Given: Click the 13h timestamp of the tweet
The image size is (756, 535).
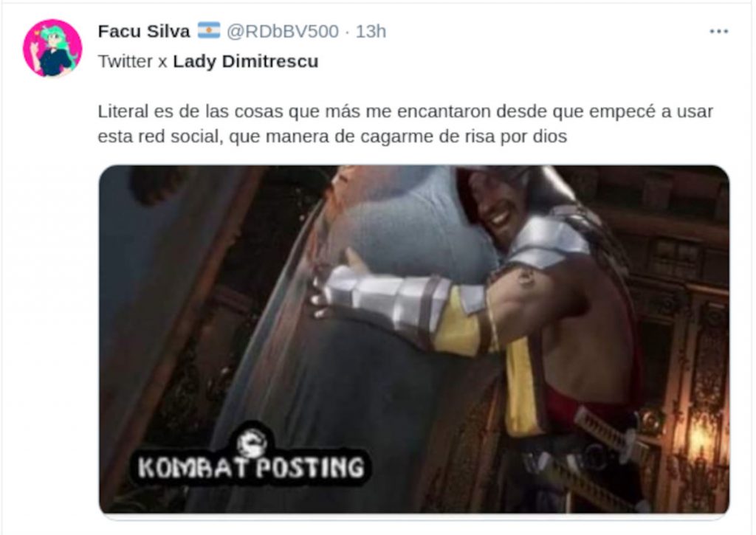Looking at the screenshot, I should [371, 31].
